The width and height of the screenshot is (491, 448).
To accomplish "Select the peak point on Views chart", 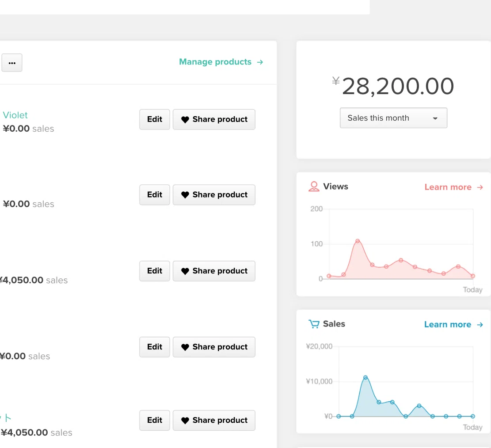I will click(358, 241).
